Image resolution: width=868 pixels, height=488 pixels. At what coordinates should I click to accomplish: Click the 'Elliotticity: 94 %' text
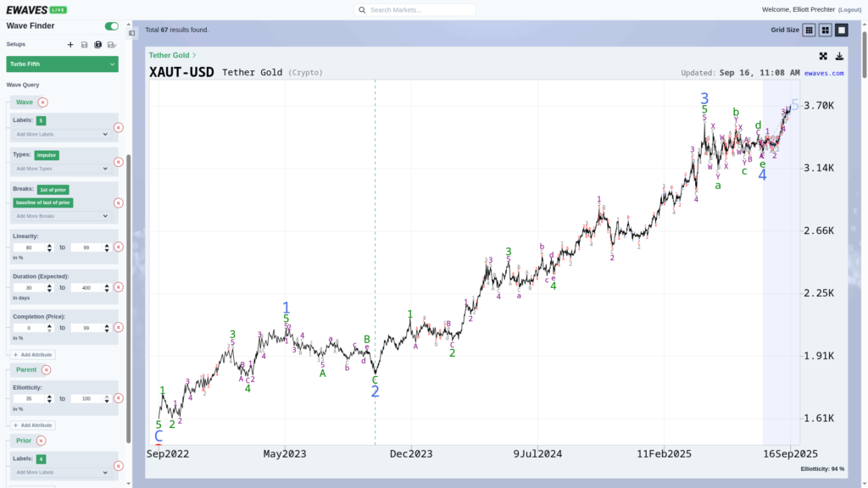(x=822, y=469)
